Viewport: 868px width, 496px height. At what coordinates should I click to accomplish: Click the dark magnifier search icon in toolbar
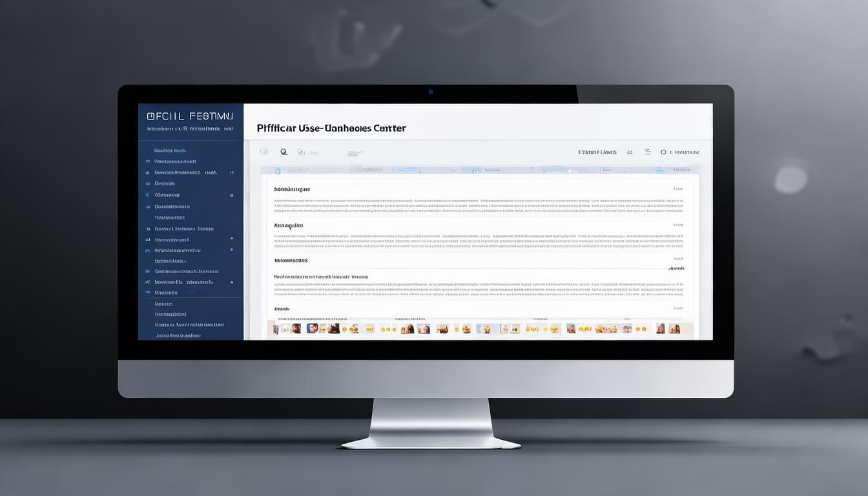click(284, 152)
